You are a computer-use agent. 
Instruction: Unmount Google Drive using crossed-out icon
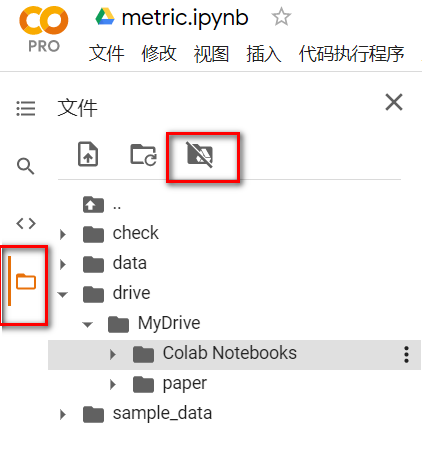point(200,155)
